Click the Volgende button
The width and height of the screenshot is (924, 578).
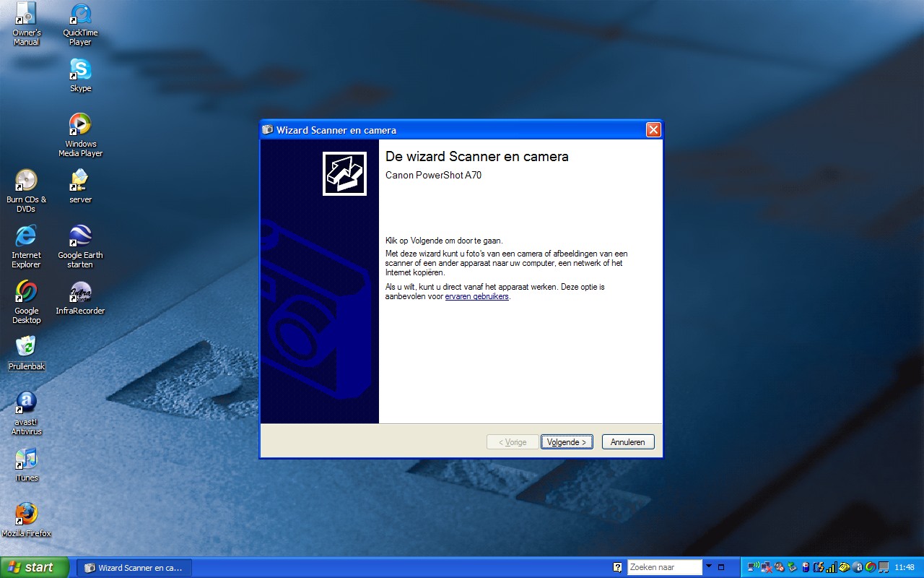pos(567,441)
